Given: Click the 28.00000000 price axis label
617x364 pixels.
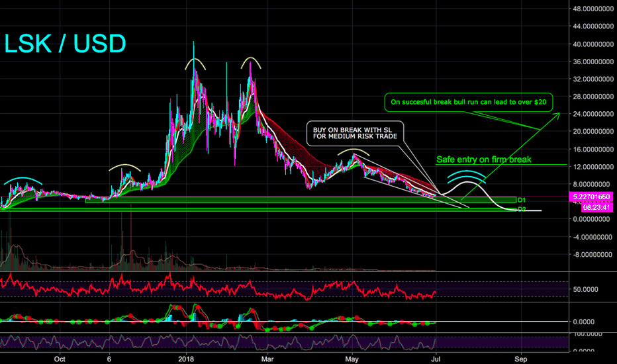Looking at the screenshot, I should [593, 97].
